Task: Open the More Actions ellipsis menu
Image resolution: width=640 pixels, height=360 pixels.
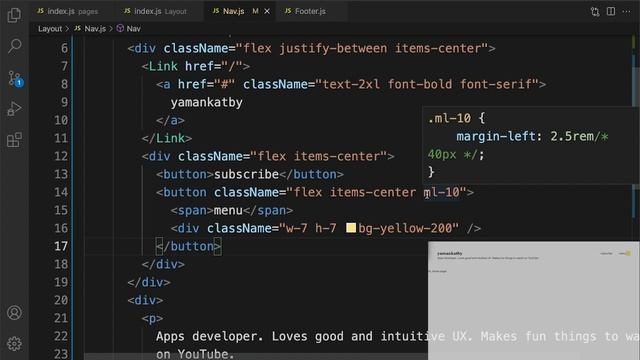Action: pyautogui.click(x=626, y=11)
